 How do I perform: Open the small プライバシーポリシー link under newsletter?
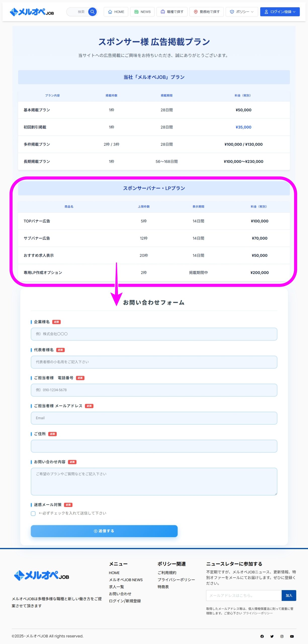coord(258,613)
